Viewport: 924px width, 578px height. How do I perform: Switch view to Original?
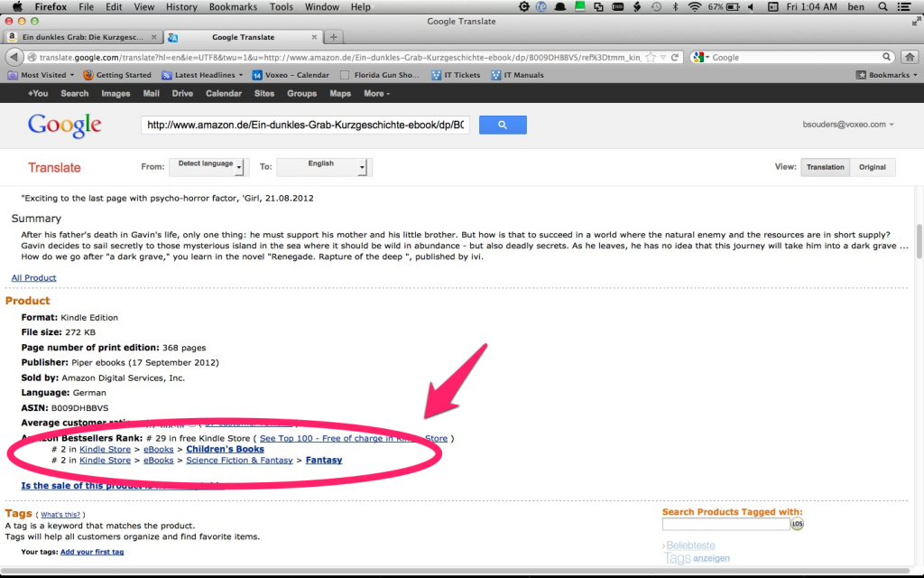coord(873,167)
